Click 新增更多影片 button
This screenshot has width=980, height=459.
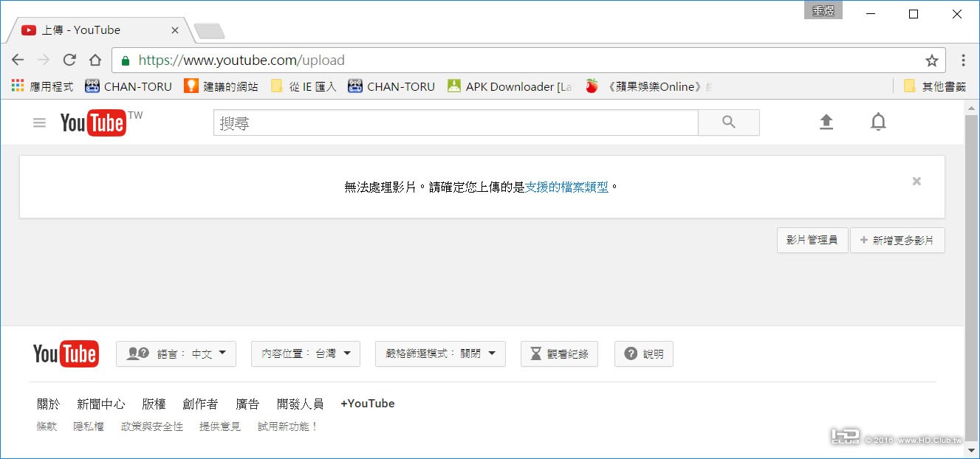pos(897,240)
